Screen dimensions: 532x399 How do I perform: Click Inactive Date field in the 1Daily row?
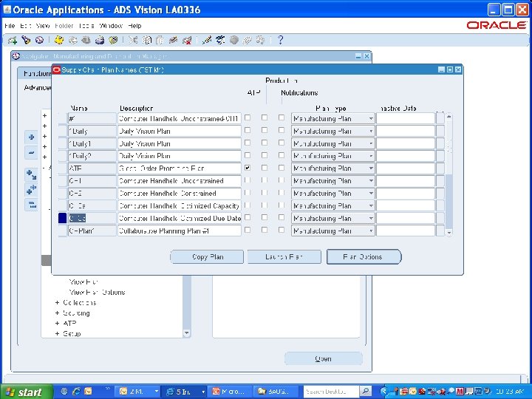click(406, 131)
